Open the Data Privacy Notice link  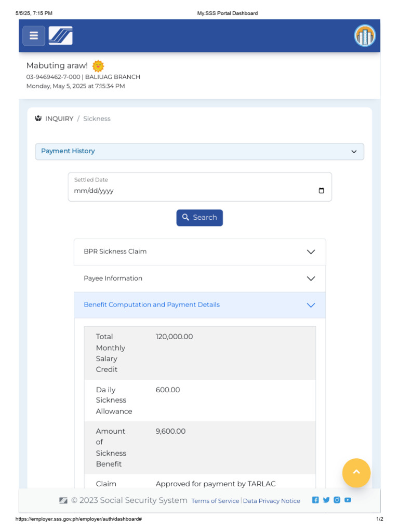[271, 501]
